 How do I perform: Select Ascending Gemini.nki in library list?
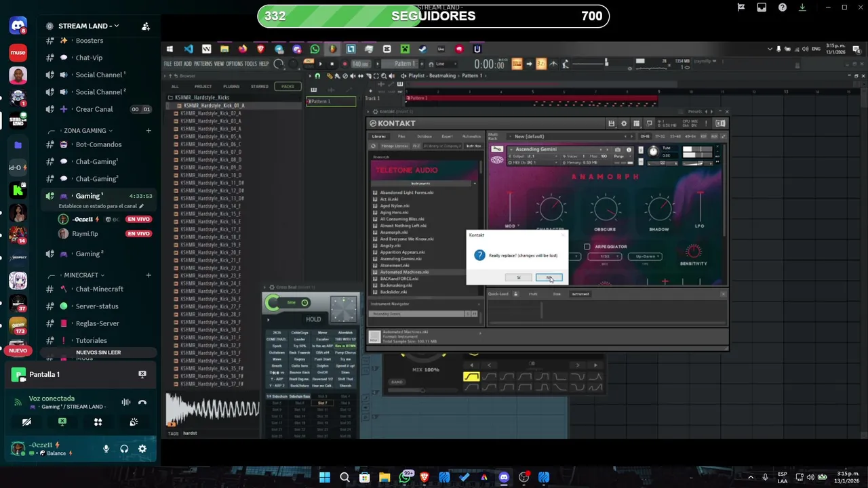[400, 259]
